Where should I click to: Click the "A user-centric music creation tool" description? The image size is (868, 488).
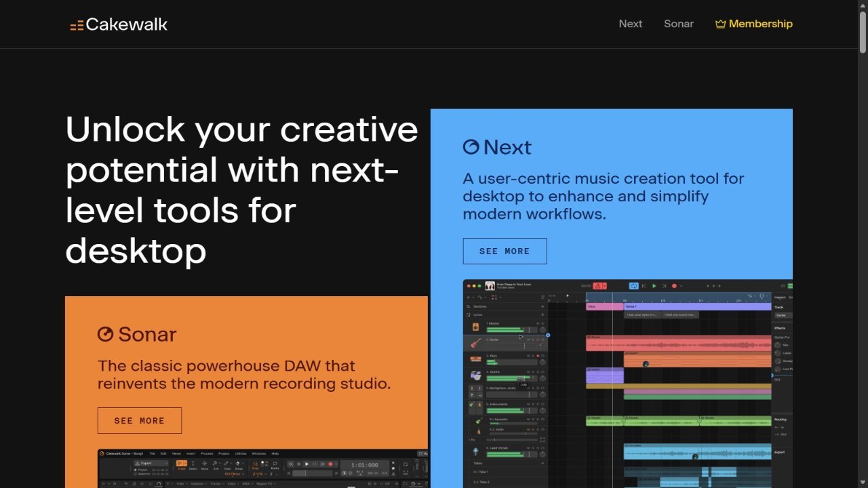(x=604, y=197)
